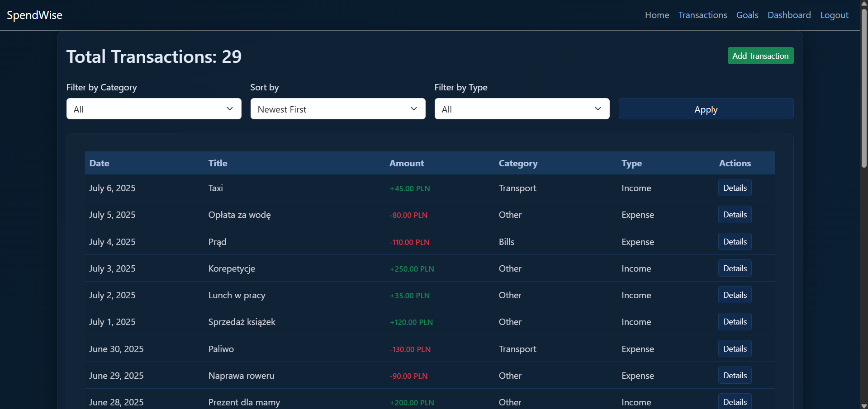View details for Lunch w pracy

pos(735,295)
